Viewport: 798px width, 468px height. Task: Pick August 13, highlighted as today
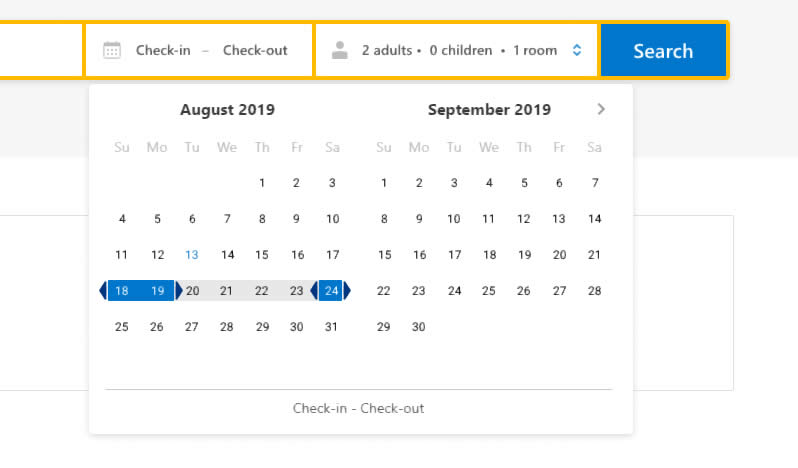192,255
